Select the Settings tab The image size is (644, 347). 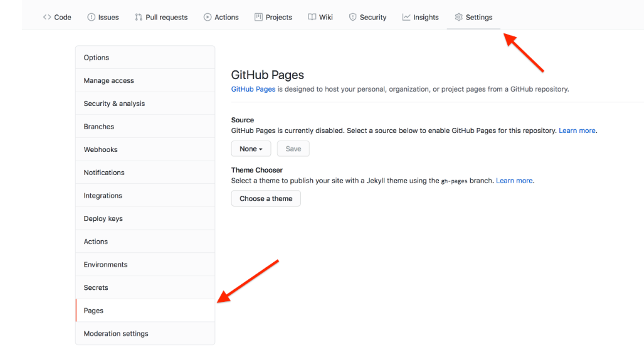pos(473,18)
